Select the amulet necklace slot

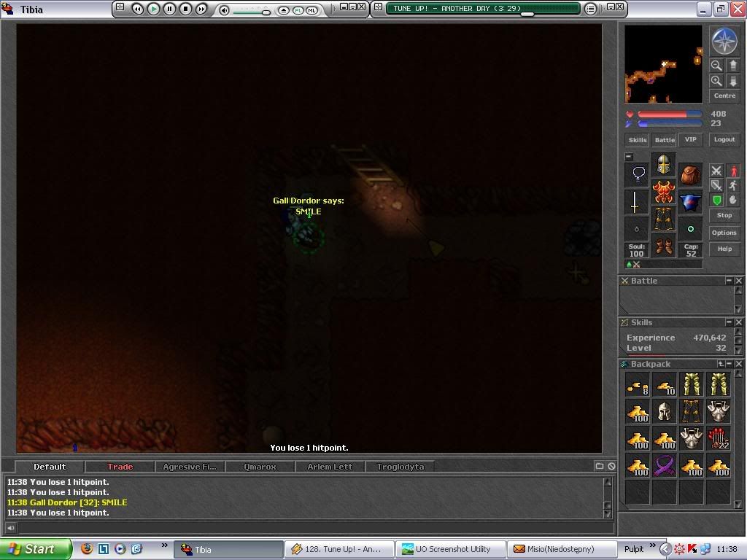638,174
